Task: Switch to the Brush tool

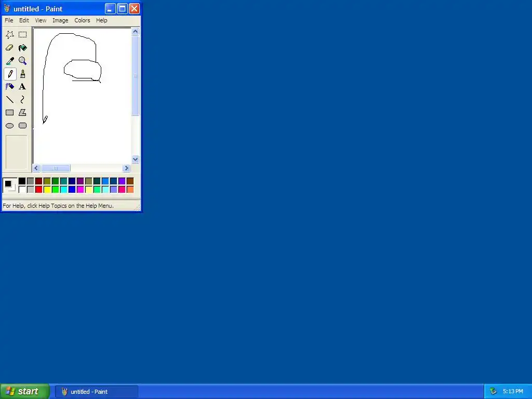Action: 22,74
